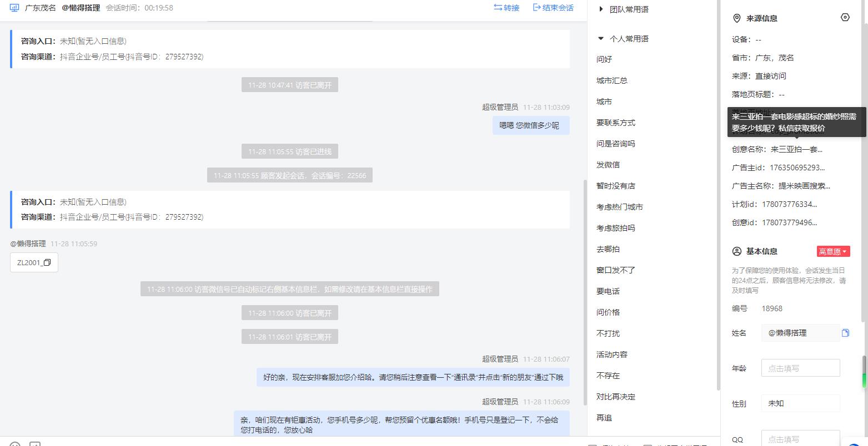Click the green scrollbar thumb in info panel
The width and height of the screenshot is (868, 446).
click(x=864, y=372)
